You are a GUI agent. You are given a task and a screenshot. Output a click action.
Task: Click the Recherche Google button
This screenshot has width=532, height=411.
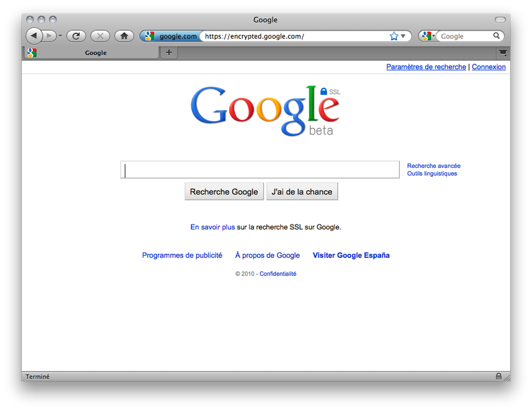224,191
